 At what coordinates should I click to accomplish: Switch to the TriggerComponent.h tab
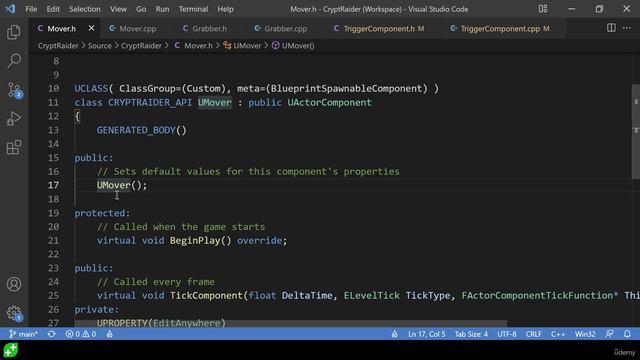(x=379, y=29)
